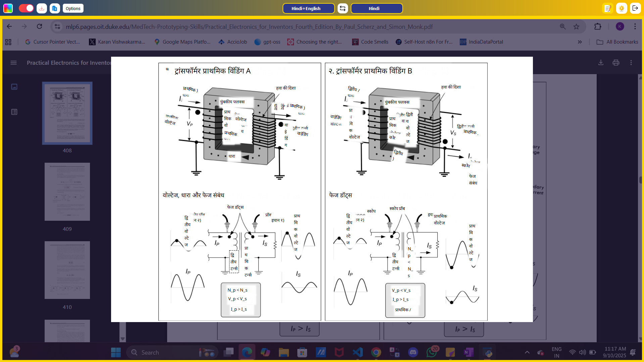Screen dimensions: 644x362
Task: Click the thumbnail panel scroll down arrow
Action: coord(122,339)
